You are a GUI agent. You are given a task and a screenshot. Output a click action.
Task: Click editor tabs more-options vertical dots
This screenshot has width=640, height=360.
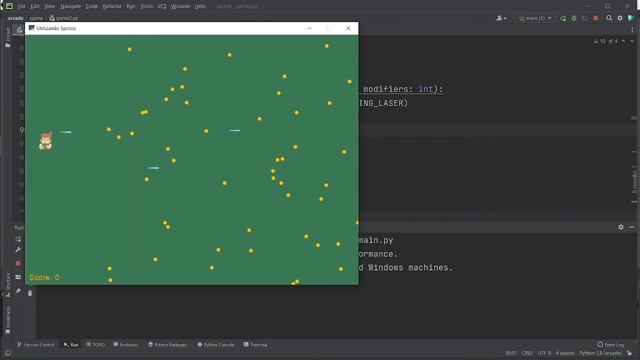click(632, 29)
